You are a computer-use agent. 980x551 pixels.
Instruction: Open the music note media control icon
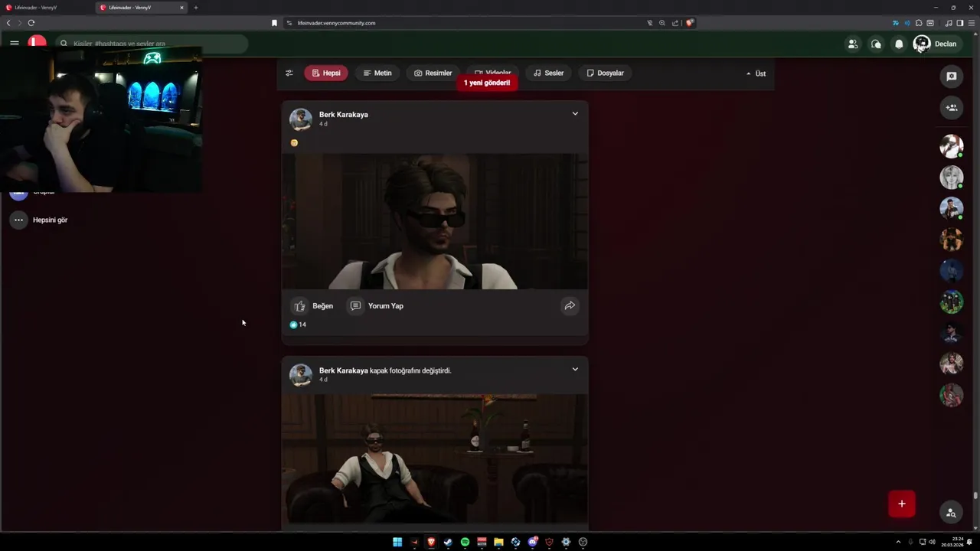(x=949, y=23)
